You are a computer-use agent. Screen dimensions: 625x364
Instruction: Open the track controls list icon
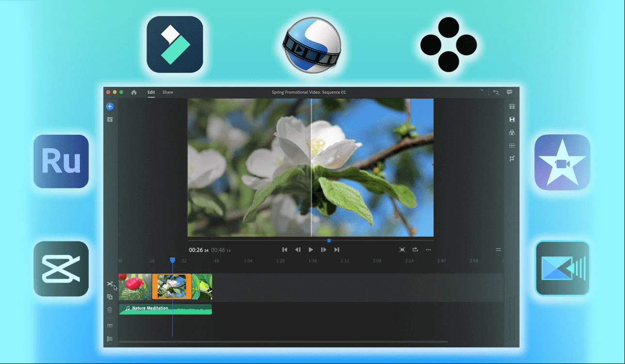click(110, 339)
